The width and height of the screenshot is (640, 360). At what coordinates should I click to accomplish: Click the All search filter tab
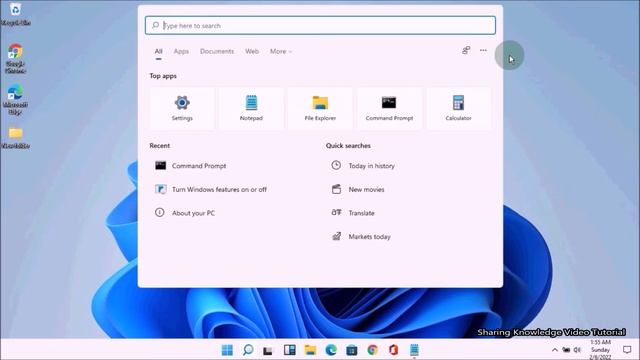click(x=158, y=51)
